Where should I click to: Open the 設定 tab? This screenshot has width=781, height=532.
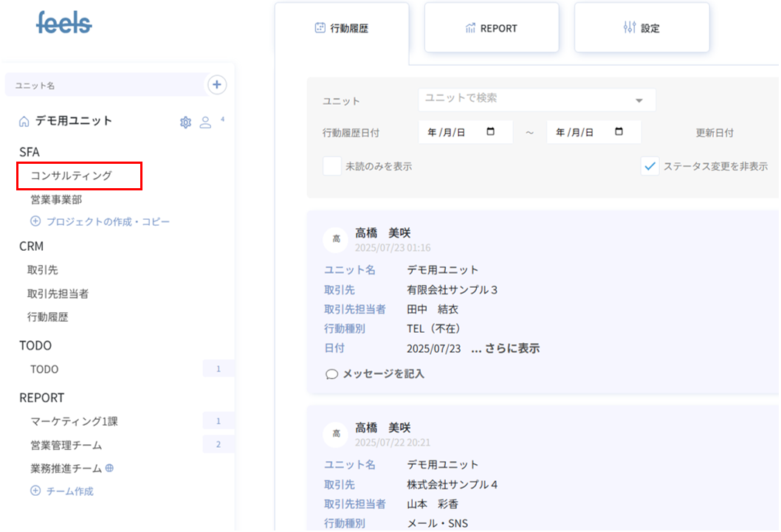pyautogui.click(x=641, y=28)
